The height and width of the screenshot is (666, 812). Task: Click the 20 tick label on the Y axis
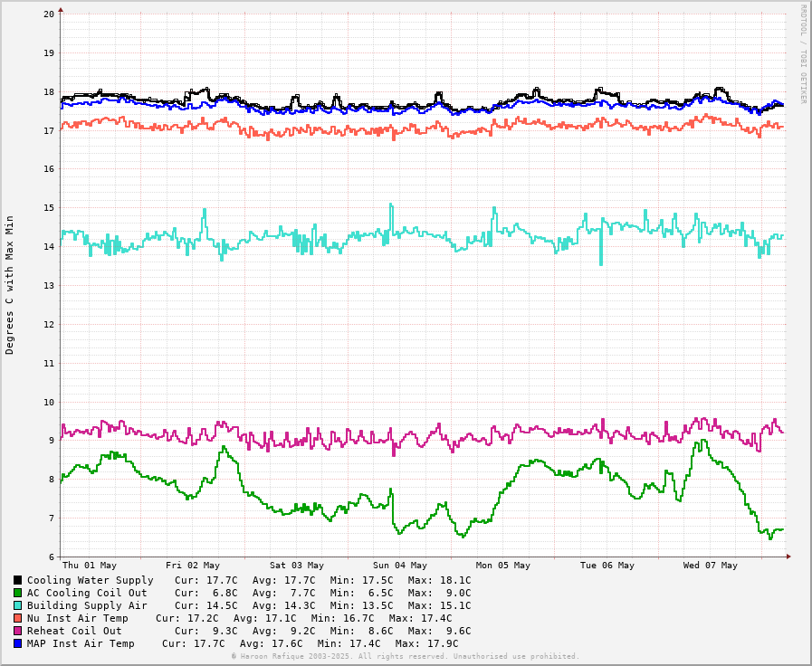[x=48, y=14]
